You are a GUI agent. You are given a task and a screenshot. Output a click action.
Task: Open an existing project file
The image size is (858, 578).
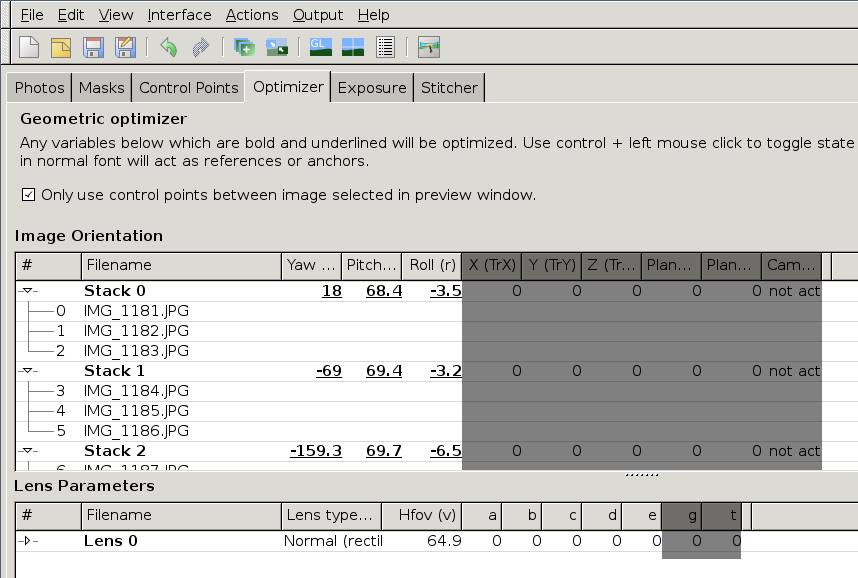pos(58,46)
